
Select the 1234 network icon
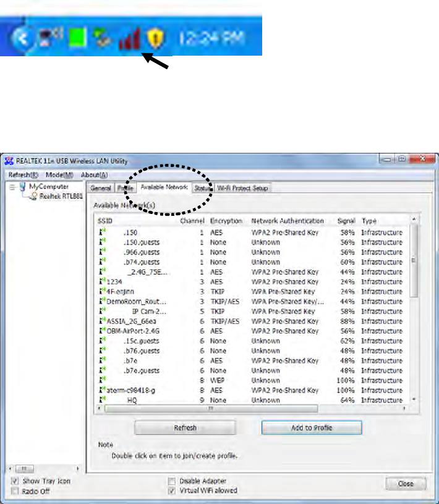pyautogui.click(x=102, y=281)
